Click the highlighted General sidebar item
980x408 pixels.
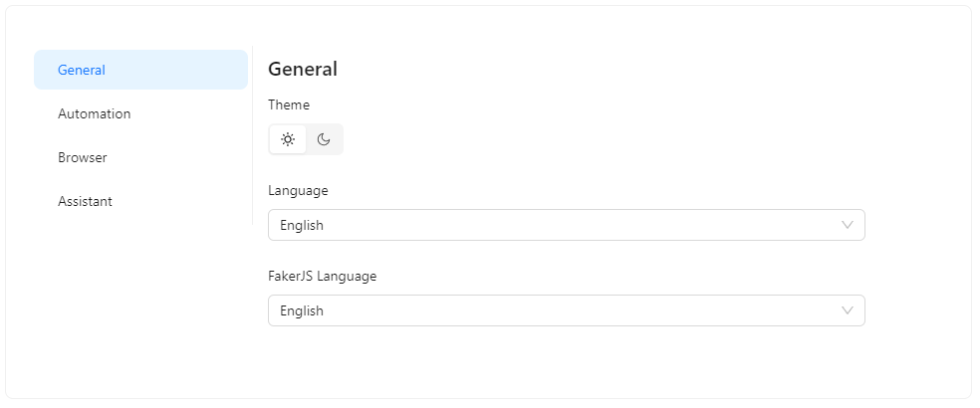tap(140, 70)
